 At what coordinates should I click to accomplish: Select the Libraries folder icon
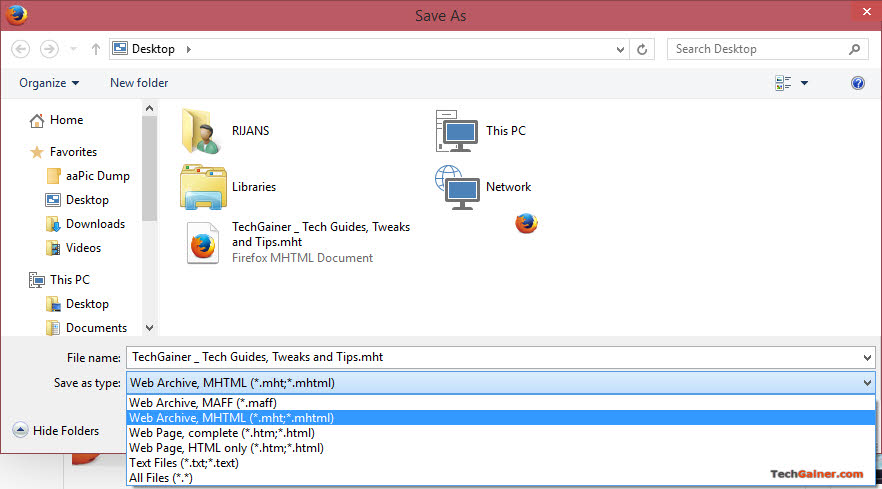(x=203, y=187)
